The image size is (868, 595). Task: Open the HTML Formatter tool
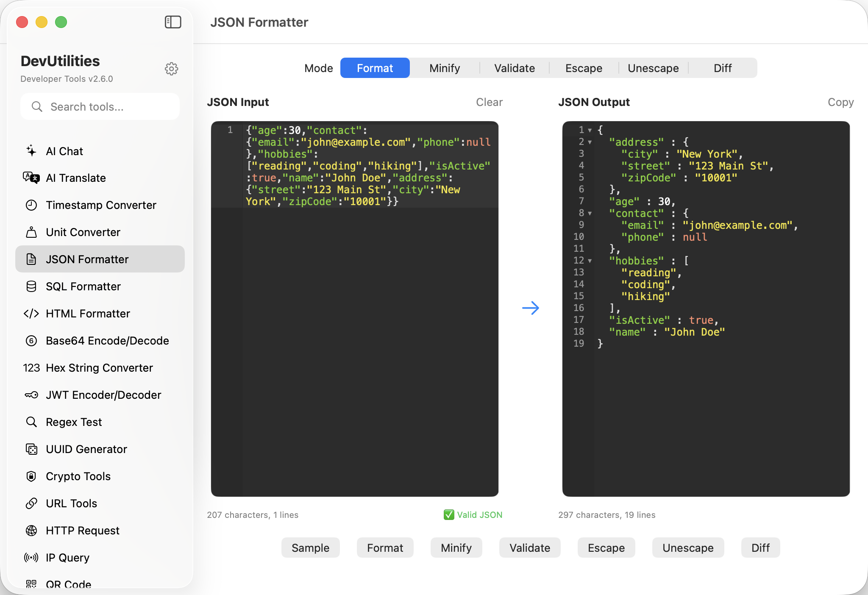click(x=88, y=314)
